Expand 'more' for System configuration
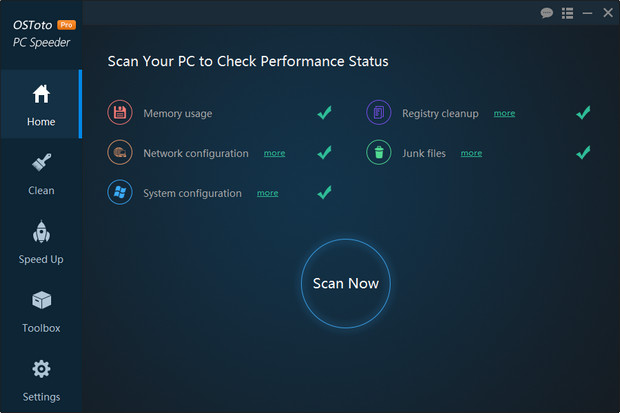 click(267, 193)
